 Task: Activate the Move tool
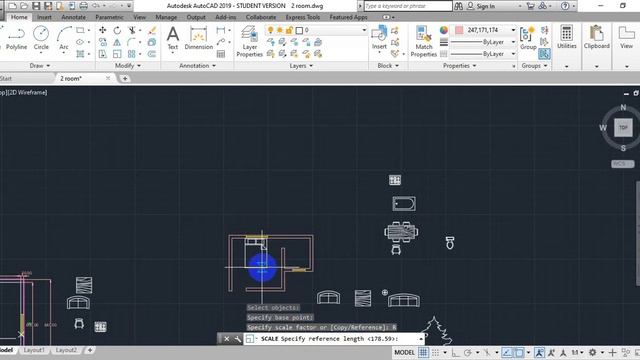point(102,30)
